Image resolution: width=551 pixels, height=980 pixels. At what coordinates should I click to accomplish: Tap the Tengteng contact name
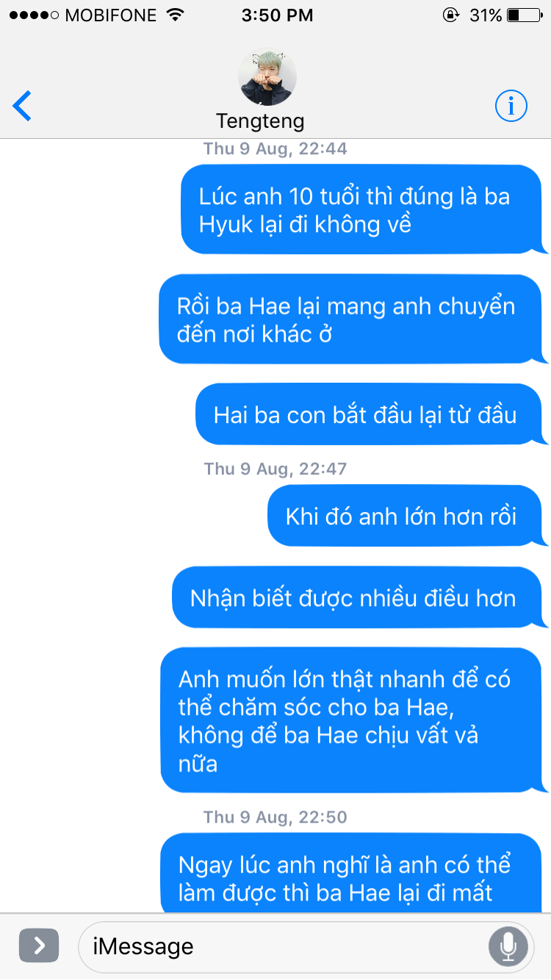point(260,120)
